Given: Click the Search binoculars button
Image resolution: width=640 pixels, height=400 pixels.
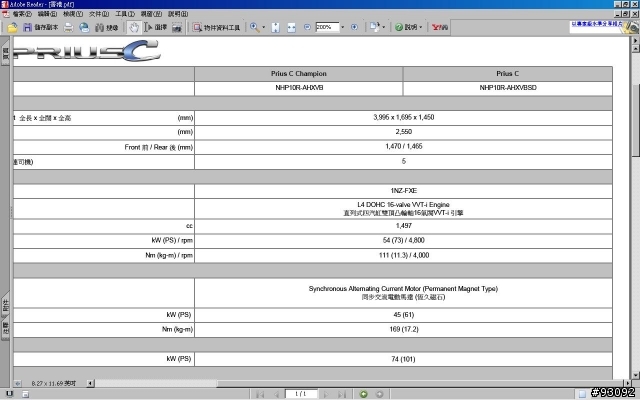Looking at the screenshot, I should pyautogui.click(x=106, y=27).
